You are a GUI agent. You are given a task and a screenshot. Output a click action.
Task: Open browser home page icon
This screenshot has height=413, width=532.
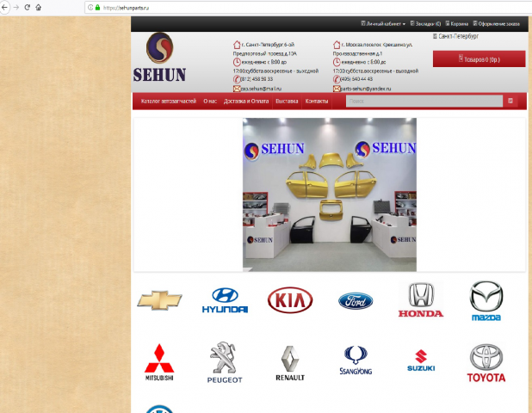pos(39,7)
